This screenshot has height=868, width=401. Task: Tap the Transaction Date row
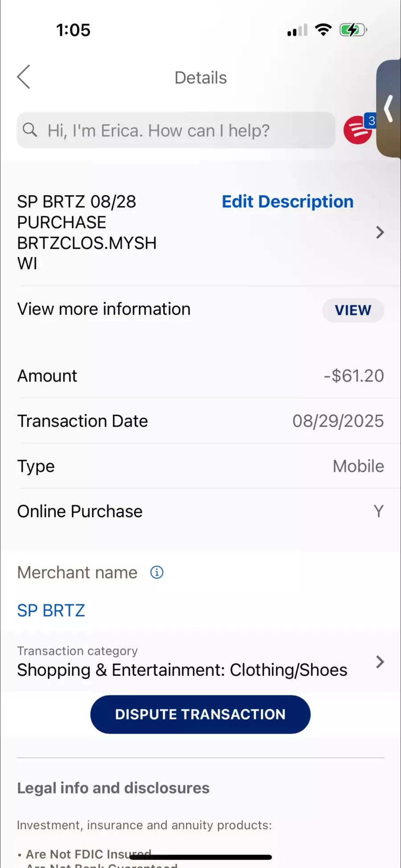click(200, 421)
